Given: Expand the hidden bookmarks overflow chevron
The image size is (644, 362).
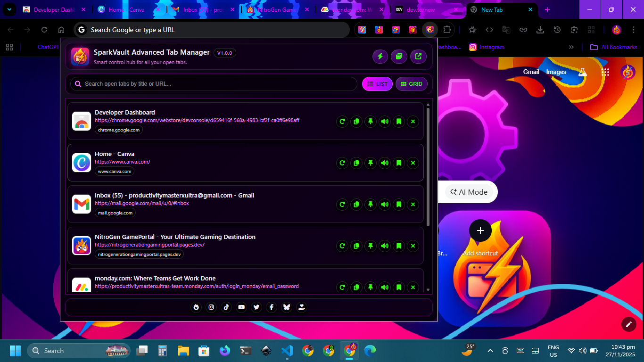Looking at the screenshot, I should tap(571, 47).
